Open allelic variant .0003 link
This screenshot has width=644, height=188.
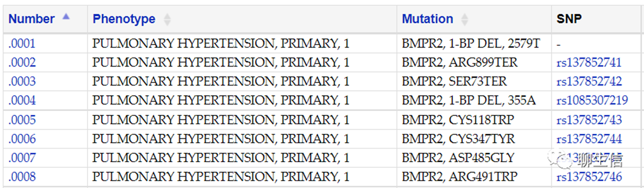click(x=22, y=82)
